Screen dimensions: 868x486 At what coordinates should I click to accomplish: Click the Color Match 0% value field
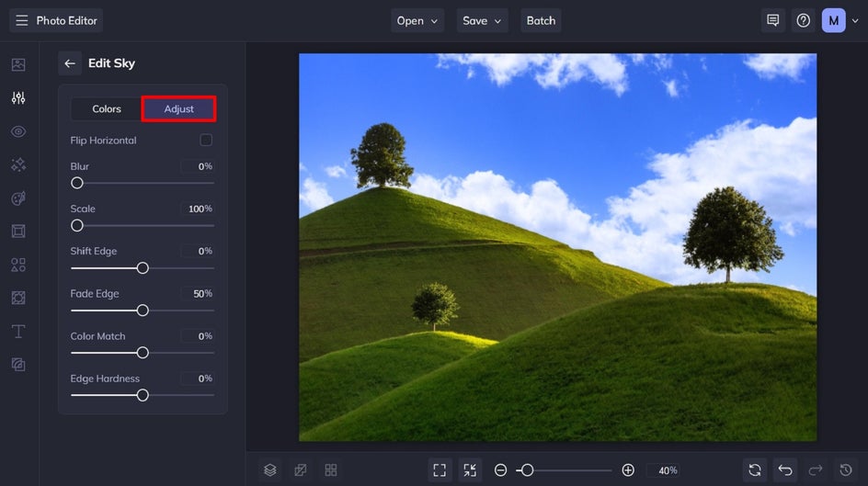click(198, 336)
